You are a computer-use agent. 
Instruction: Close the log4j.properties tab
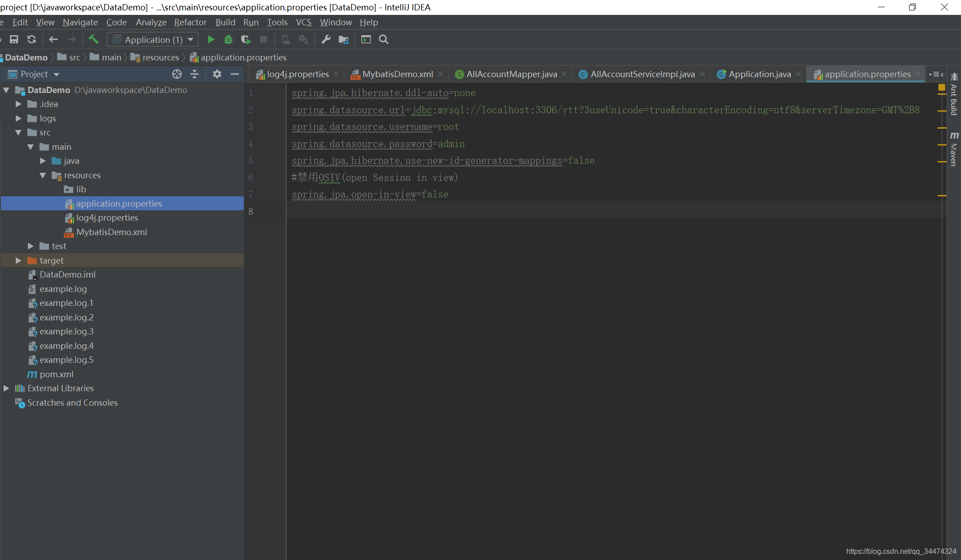pyautogui.click(x=336, y=74)
